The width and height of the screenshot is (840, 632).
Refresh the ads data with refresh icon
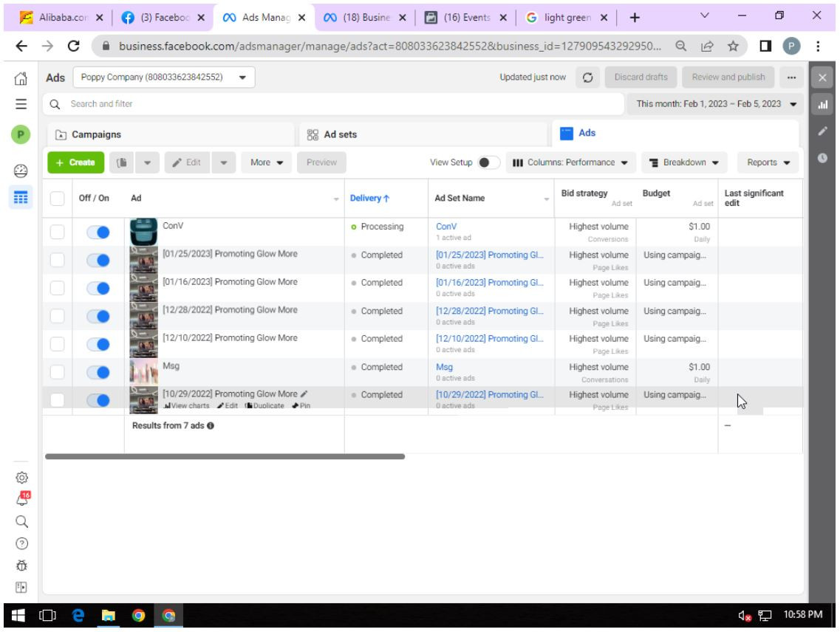587,78
